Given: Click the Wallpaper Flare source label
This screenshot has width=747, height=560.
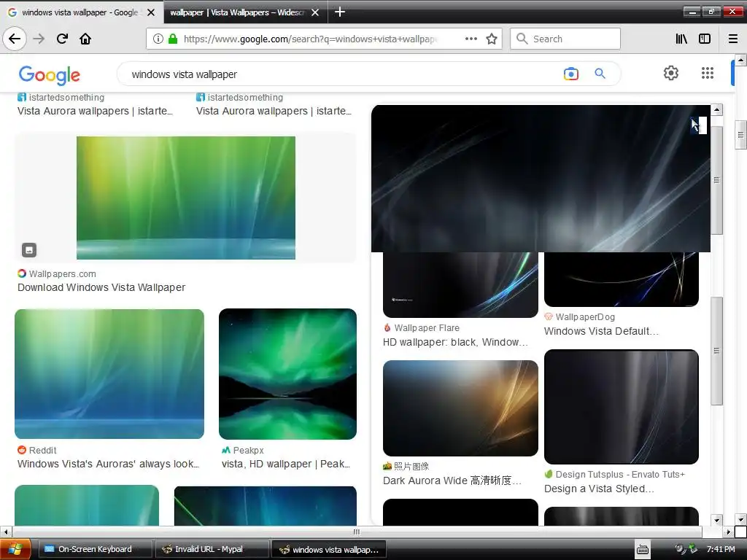Looking at the screenshot, I should [x=427, y=327].
